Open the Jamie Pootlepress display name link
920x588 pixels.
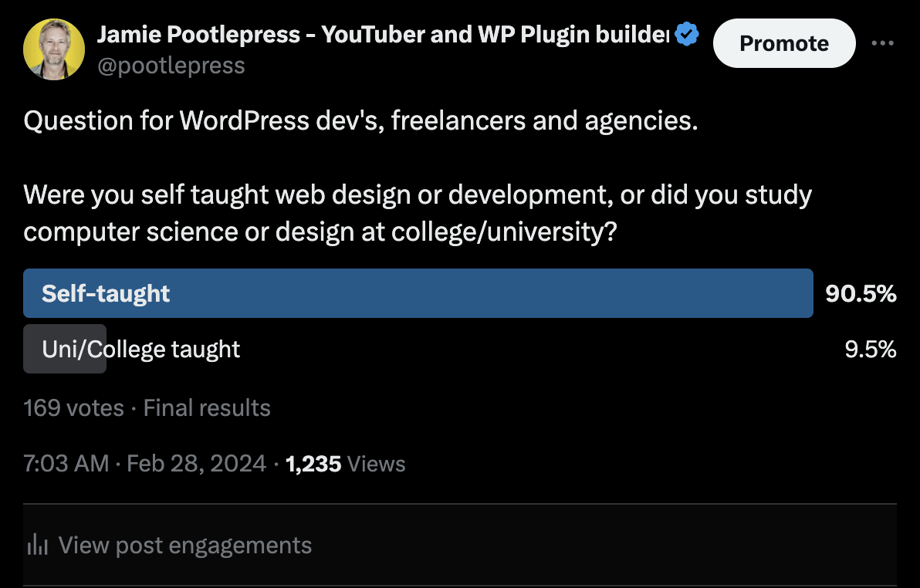point(383,34)
